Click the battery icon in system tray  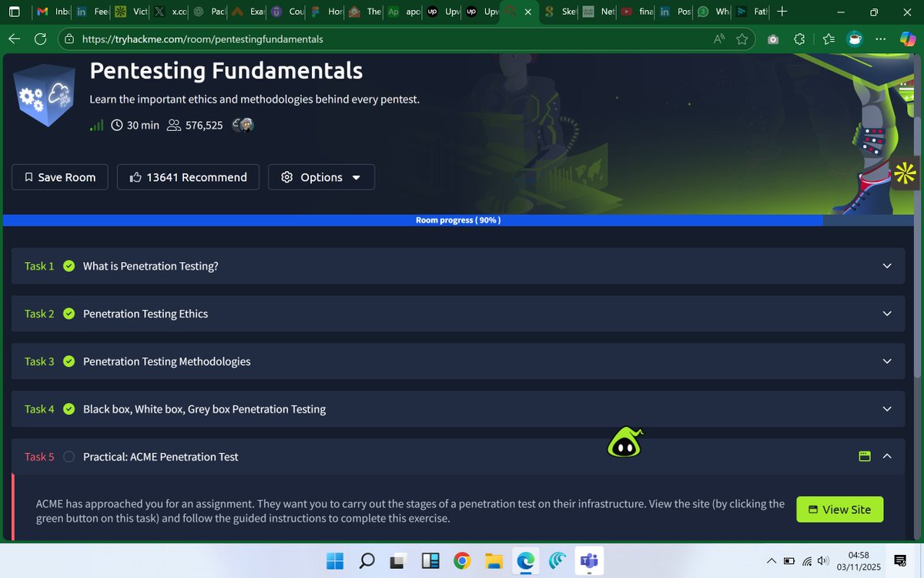789,560
